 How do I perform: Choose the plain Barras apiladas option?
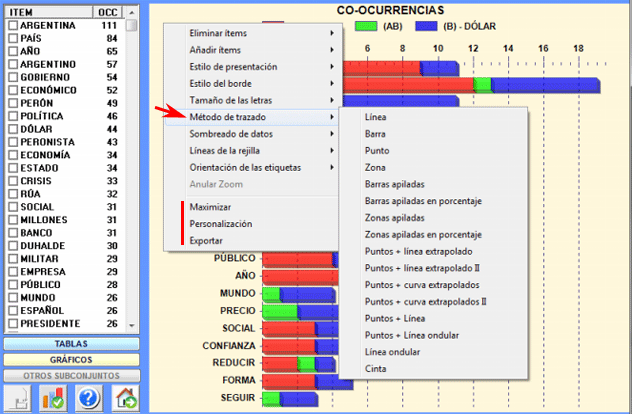(x=395, y=184)
